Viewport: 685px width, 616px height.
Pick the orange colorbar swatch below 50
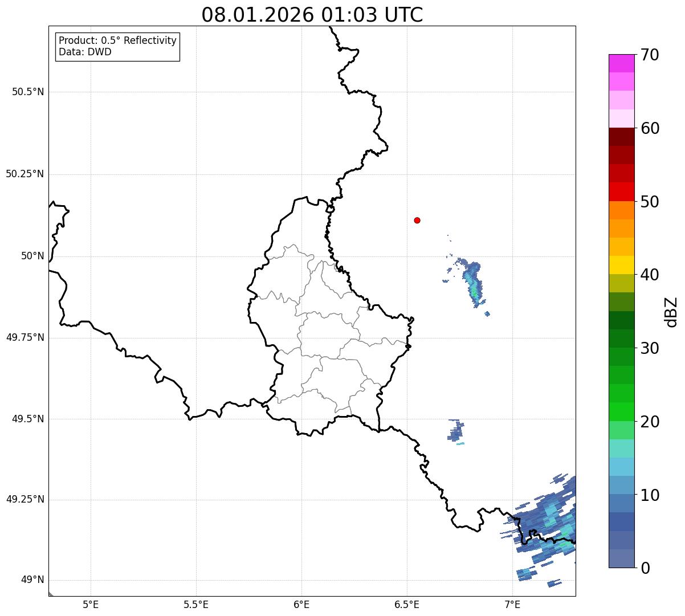621,210
